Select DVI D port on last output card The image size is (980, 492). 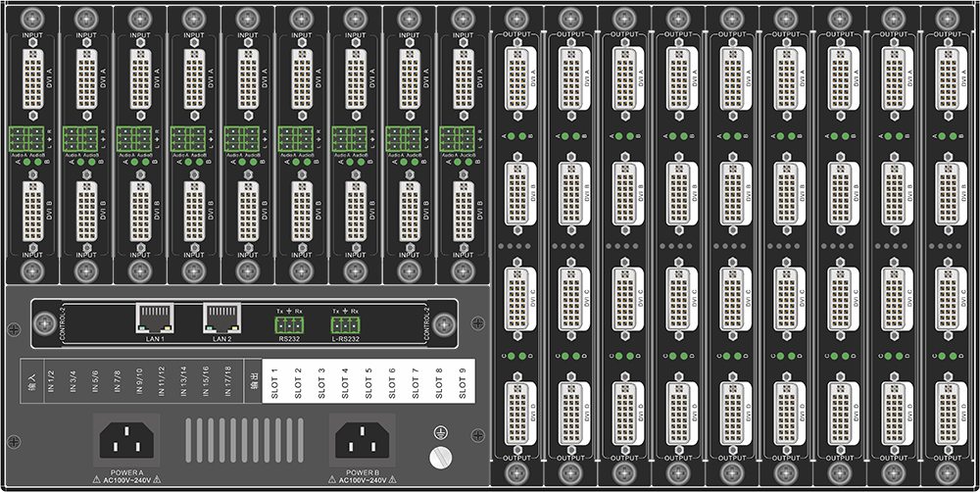(x=947, y=407)
